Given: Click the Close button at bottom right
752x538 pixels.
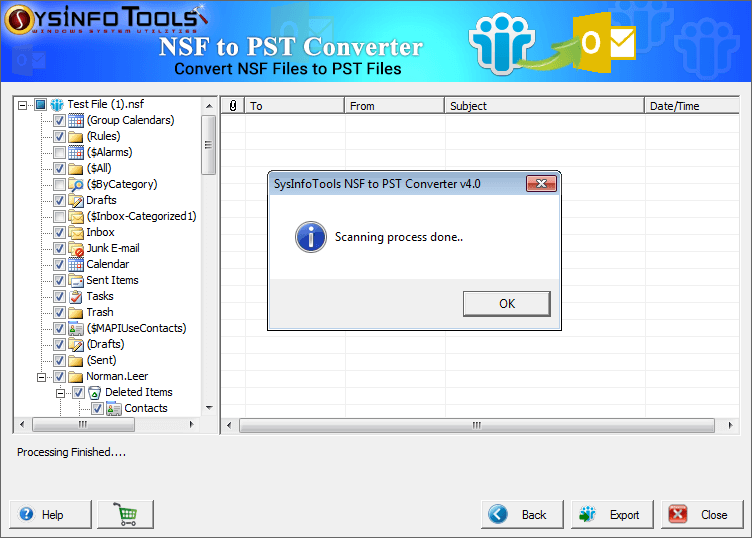Looking at the screenshot, I should coord(702,515).
